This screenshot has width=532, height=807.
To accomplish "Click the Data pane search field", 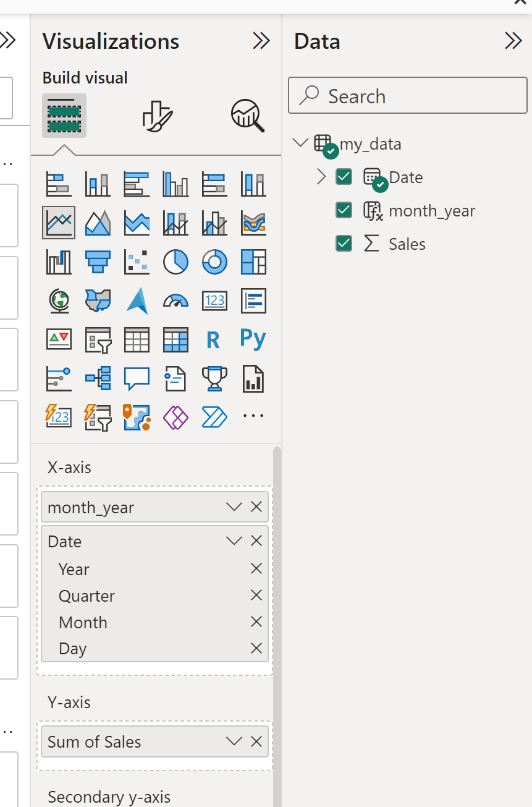I will (x=408, y=96).
